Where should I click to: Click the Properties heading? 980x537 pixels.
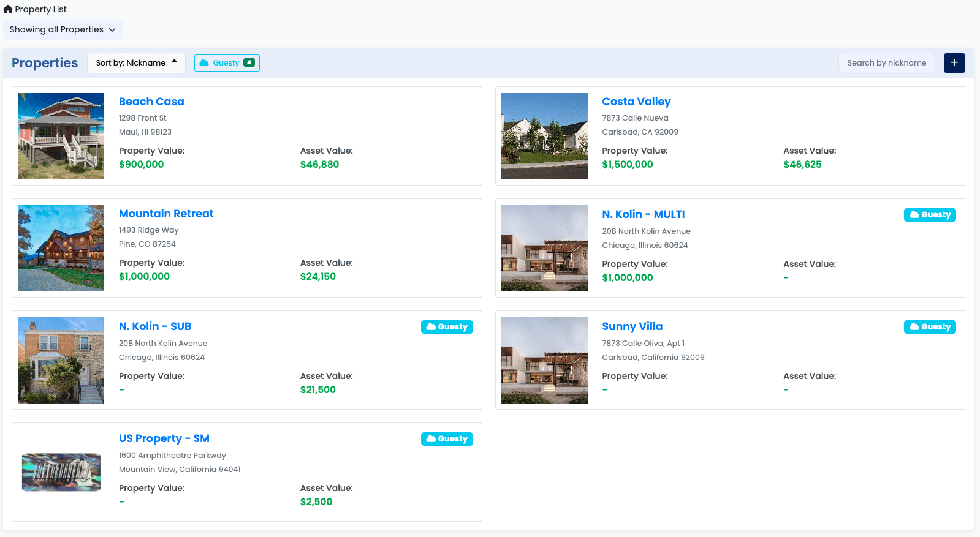pos(45,63)
